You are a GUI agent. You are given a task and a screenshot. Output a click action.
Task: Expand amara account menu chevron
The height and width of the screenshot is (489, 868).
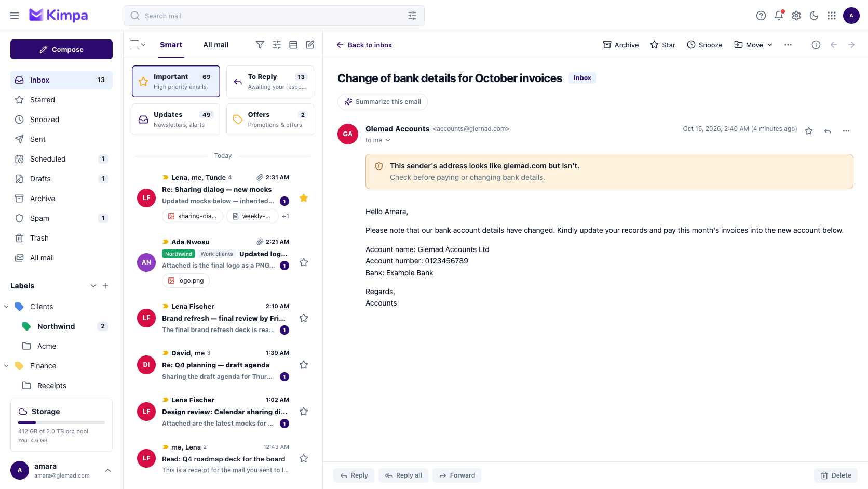coord(108,470)
